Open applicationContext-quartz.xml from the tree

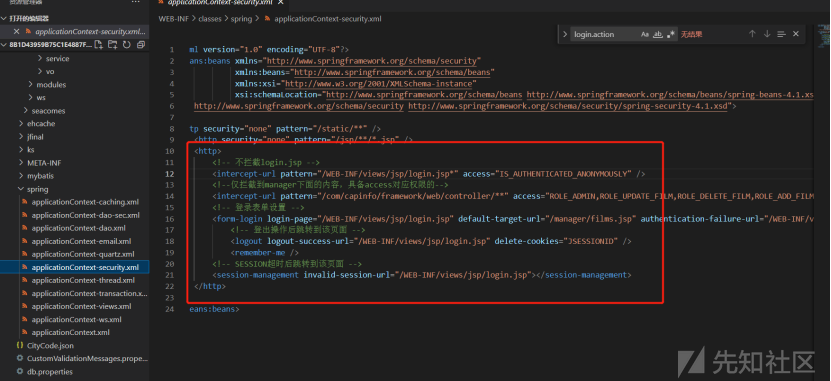coord(83,254)
